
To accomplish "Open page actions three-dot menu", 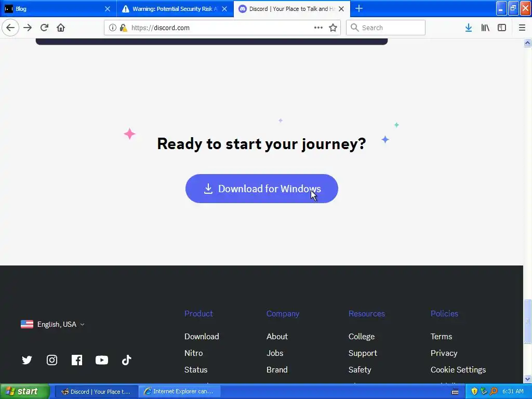I will [318, 28].
